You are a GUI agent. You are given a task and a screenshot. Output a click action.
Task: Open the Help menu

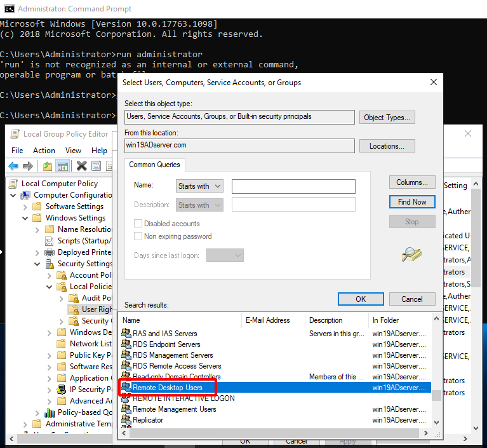[x=99, y=151]
